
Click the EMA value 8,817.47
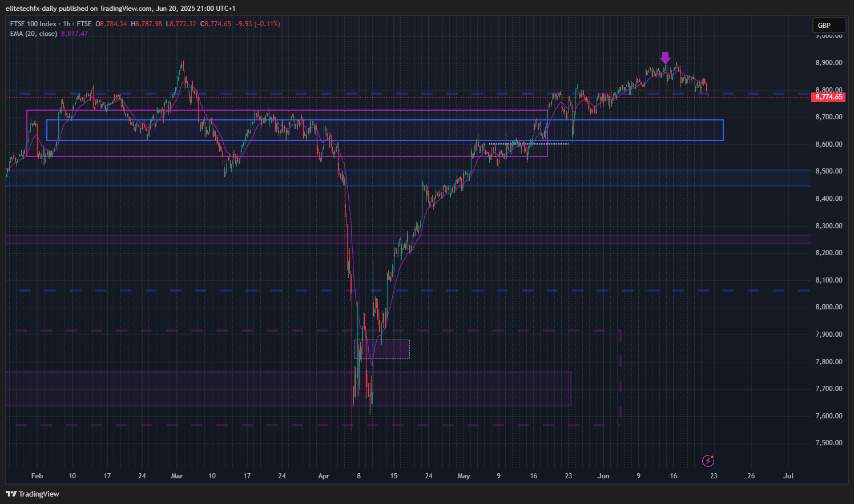pyautogui.click(x=75, y=34)
